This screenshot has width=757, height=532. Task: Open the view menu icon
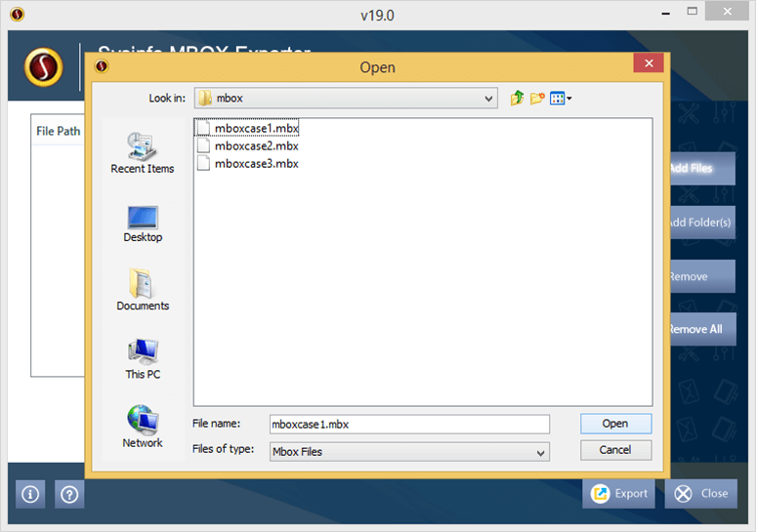561,99
